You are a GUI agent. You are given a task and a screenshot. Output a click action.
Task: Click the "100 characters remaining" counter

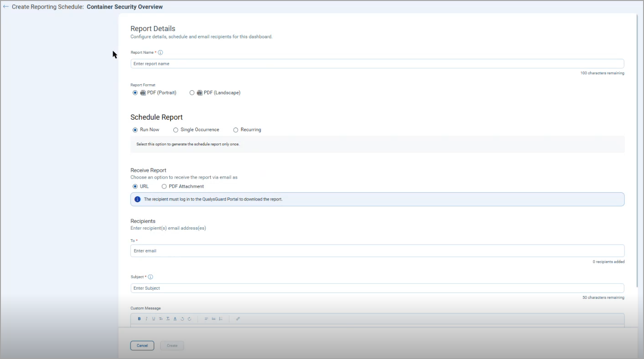click(x=602, y=73)
